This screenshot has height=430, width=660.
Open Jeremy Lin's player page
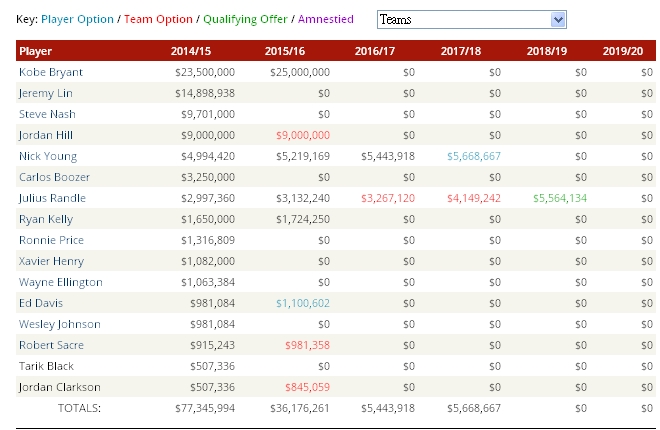[x=45, y=93]
